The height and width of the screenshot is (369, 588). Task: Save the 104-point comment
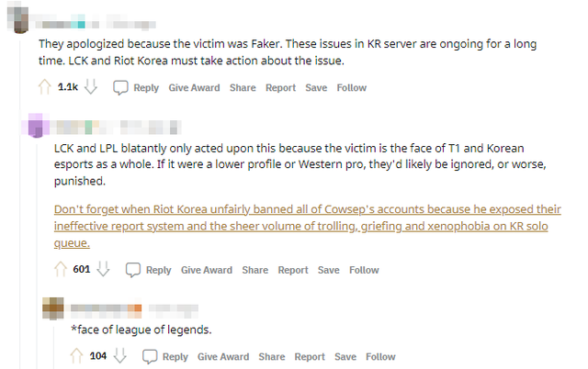345,357
